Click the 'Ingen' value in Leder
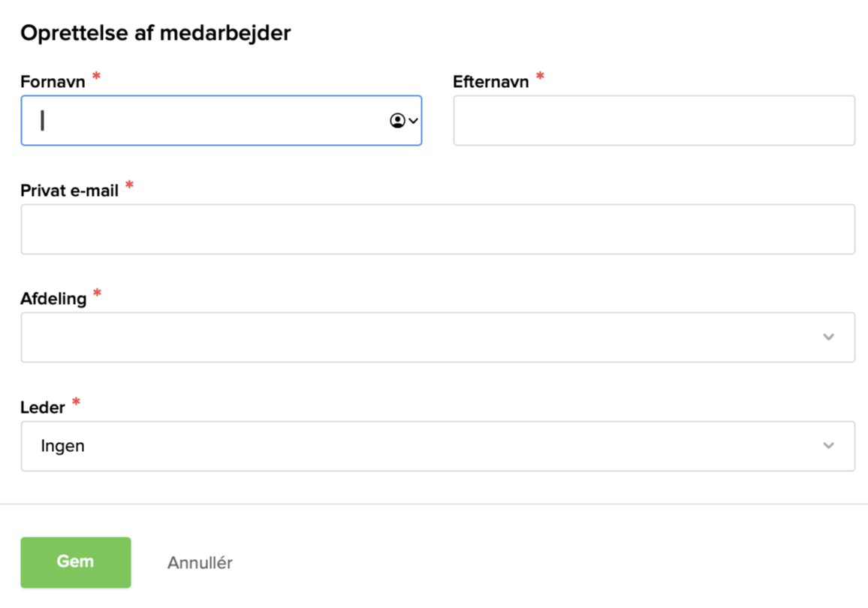This screenshot has width=868, height=608. [62, 446]
